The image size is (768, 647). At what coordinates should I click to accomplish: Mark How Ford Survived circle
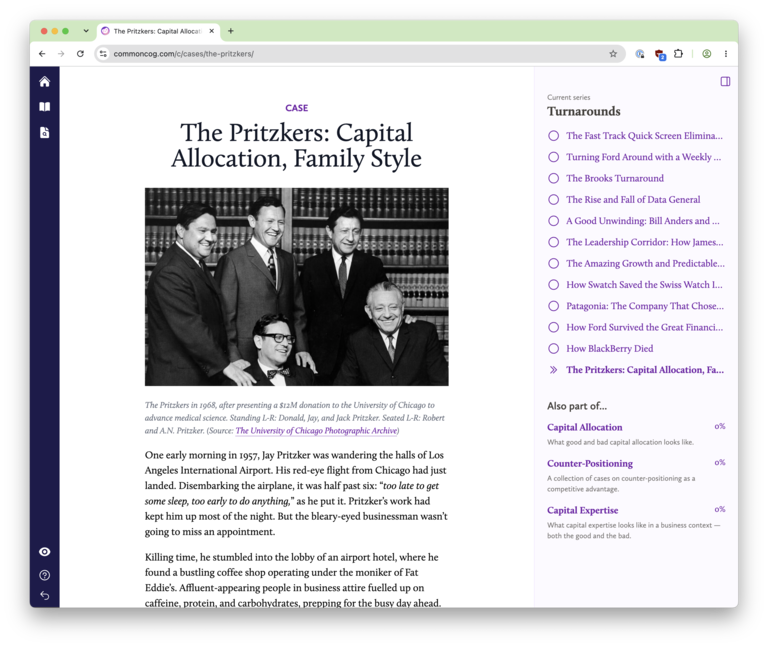553,327
